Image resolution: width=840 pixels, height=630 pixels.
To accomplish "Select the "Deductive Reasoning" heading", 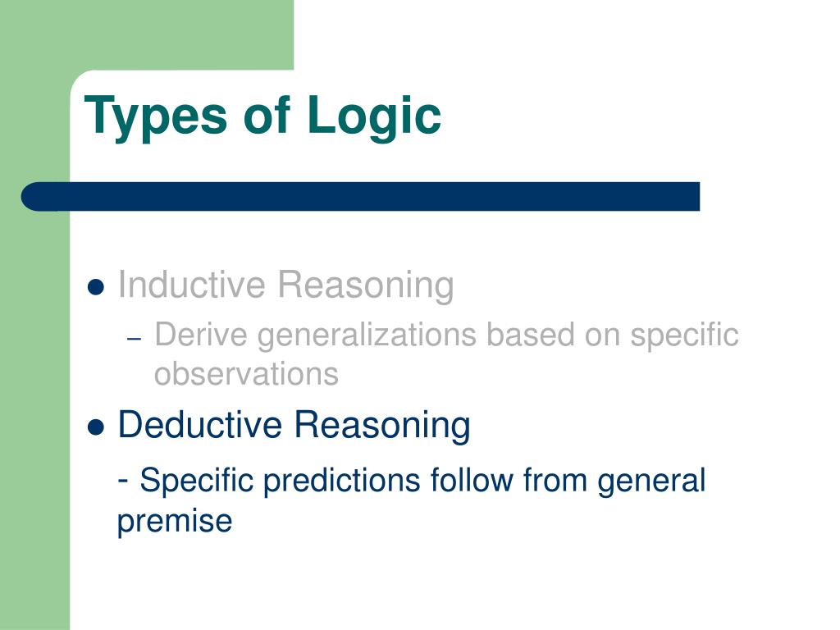I will [x=294, y=426].
